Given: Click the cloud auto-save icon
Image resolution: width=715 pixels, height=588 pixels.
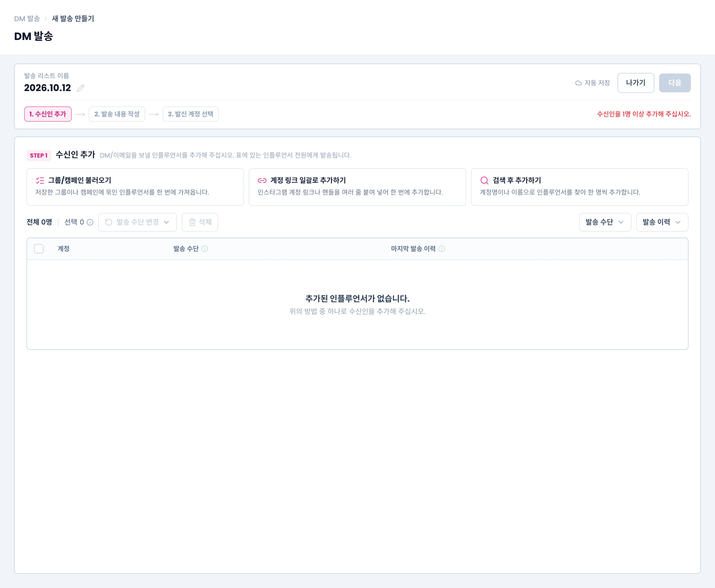Looking at the screenshot, I should pyautogui.click(x=579, y=83).
